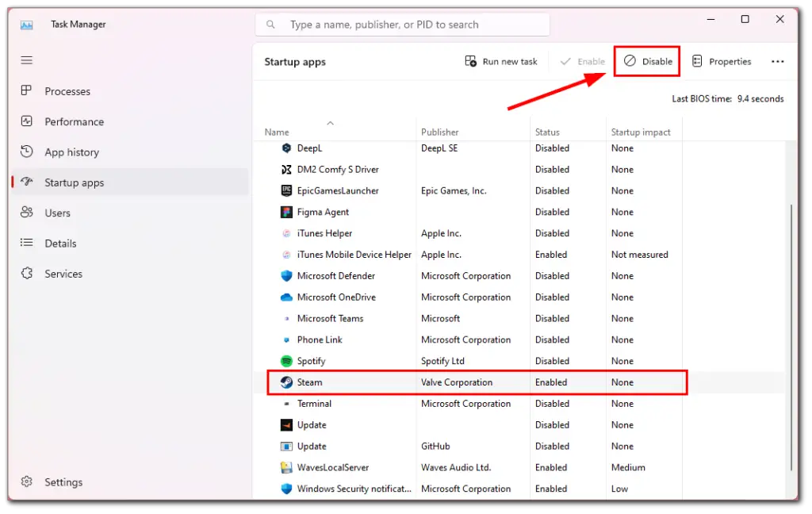Screen dimensions: 812x514
Task: Sort by Startup impact column header
Action: pyautogui.click(x=641, y=132)
